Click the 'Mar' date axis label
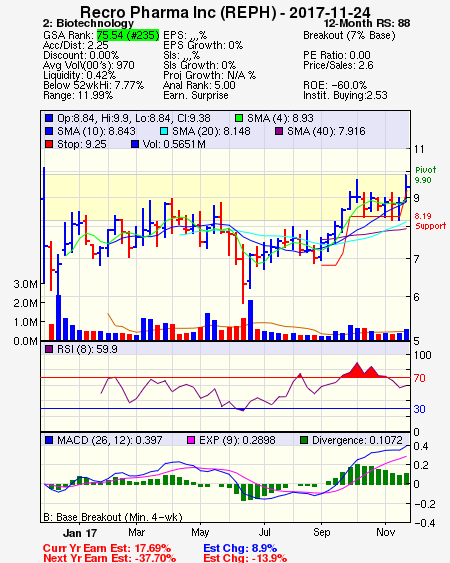This screenshot has width=450, height=563. (x=136, y=532)
